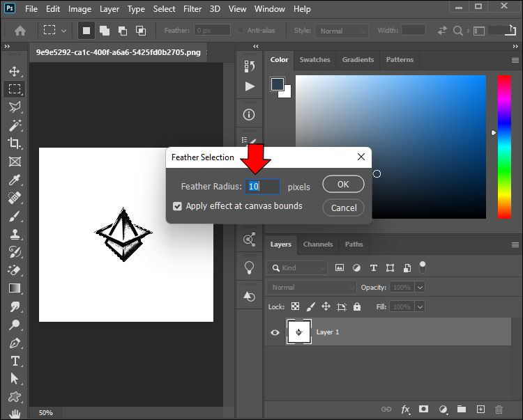Select the Spot Healing Brush tool

[x=15, y=198]
